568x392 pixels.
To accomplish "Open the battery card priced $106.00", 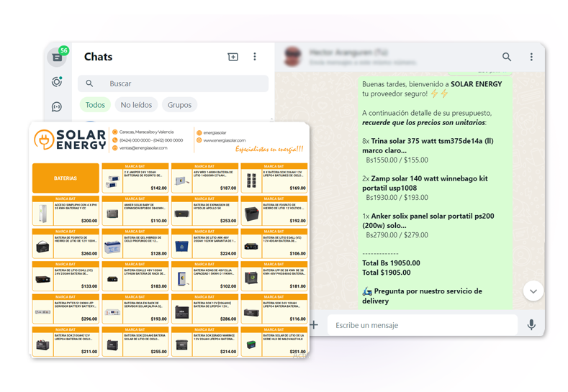I will (274, 244).
